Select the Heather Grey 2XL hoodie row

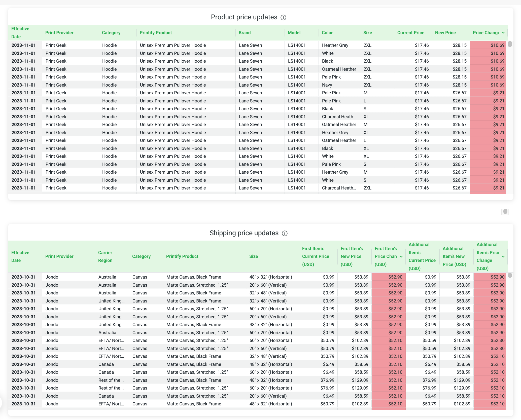pos(176,45)
